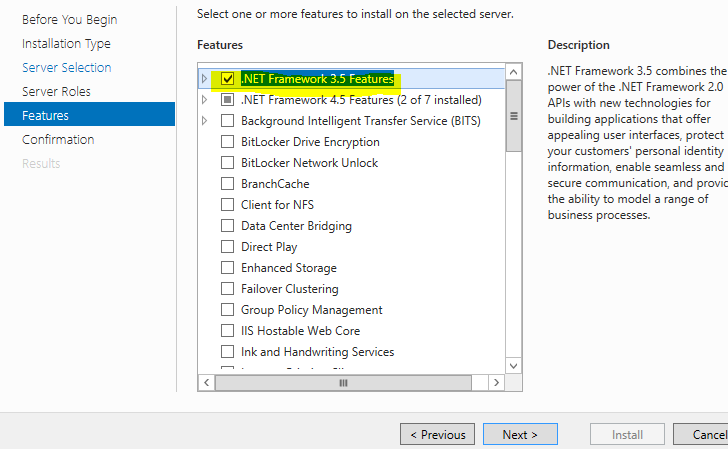
Task: Click the horizontal scrollbar thumb
Action: (x=343, y=383)
